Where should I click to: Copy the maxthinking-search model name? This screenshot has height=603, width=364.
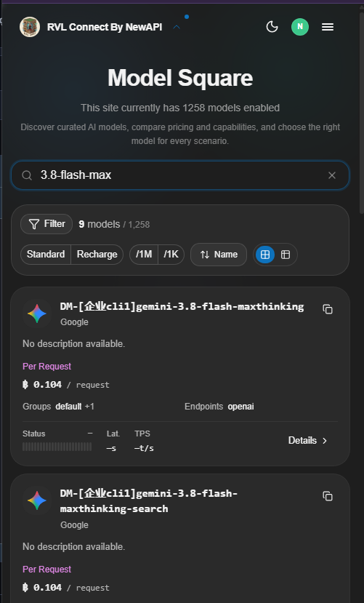328,496
